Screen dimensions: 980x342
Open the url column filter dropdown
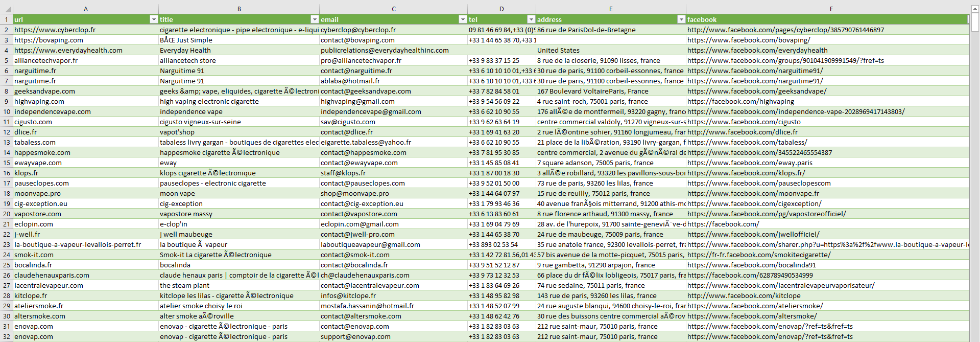[x=154, y=19]
